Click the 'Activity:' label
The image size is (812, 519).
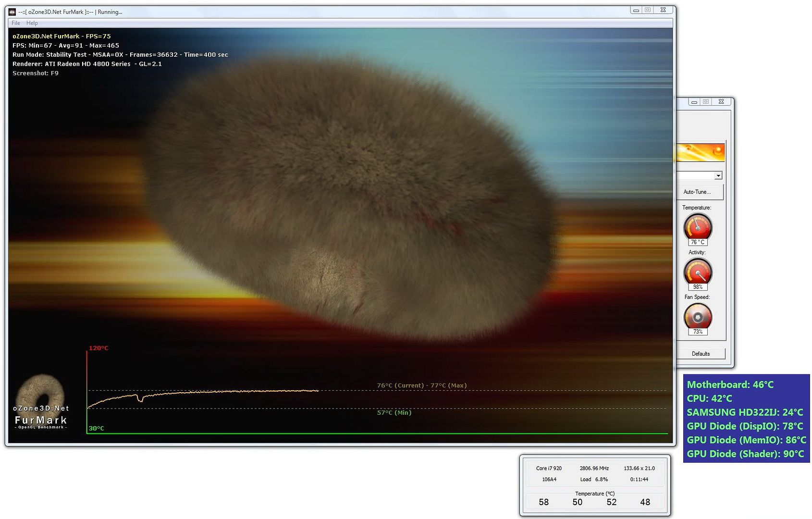697,252
